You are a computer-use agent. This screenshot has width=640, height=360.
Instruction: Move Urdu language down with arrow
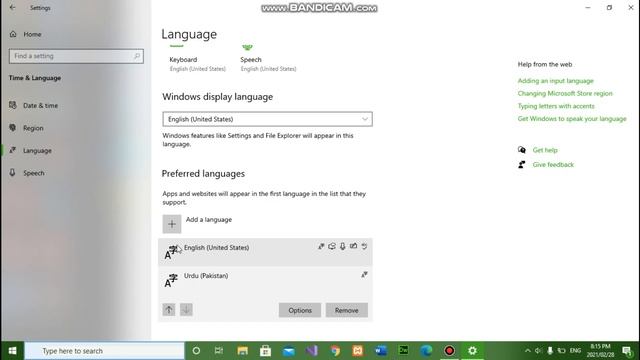(x=186, y=310)
